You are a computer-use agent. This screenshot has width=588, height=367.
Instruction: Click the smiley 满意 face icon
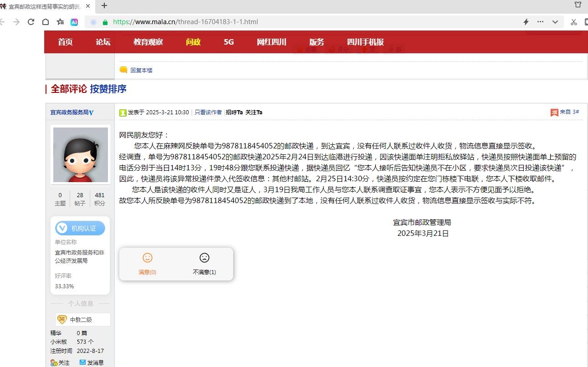tap(148, 258)
